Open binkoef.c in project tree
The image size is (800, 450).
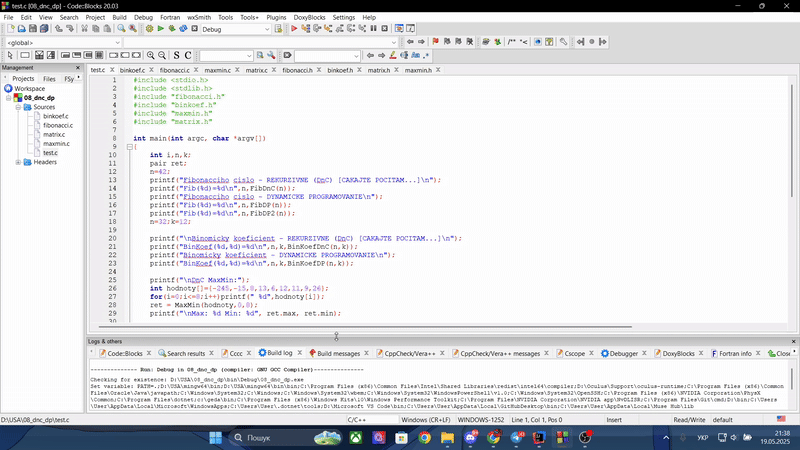tap(56, 116)
